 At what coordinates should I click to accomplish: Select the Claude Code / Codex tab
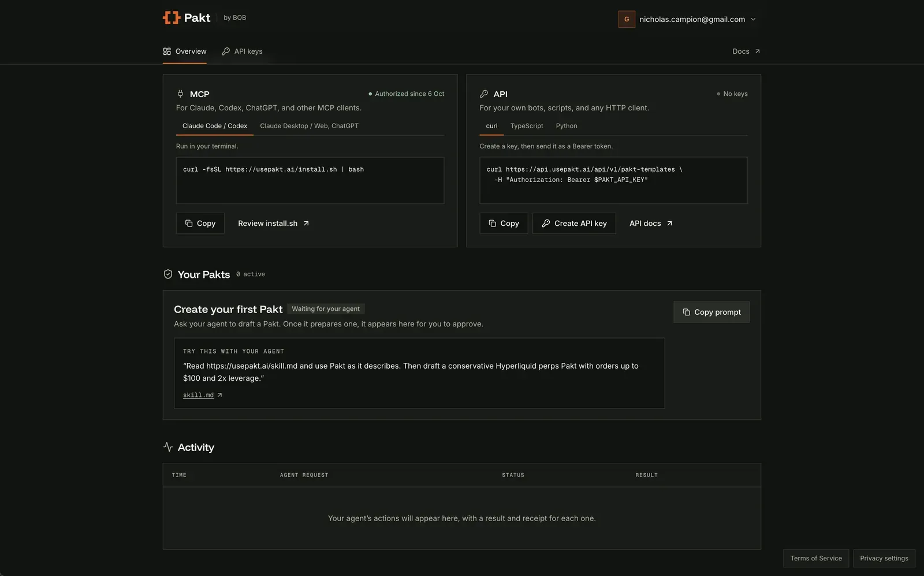pos(215,126)
